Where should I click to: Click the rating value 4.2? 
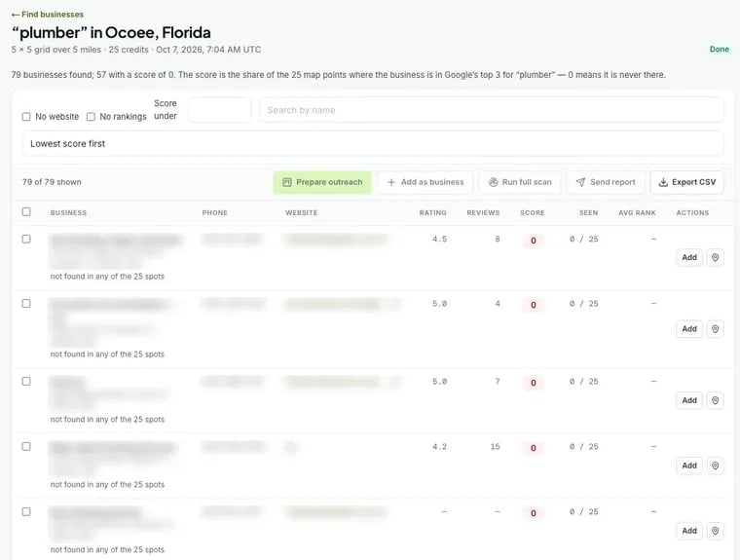439,446
